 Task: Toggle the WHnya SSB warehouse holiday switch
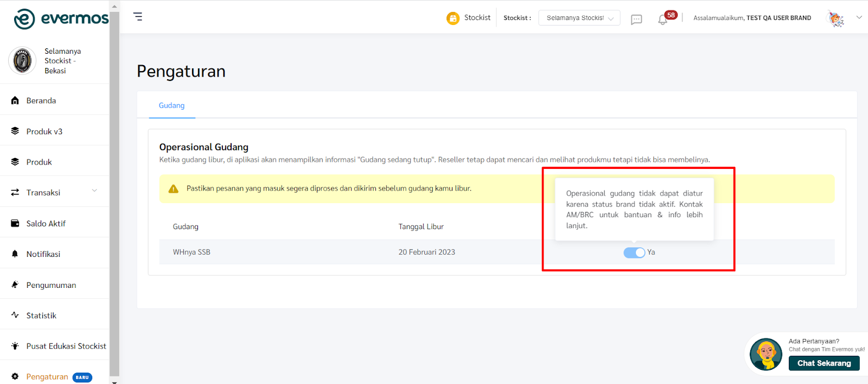(x=634, y=253)
